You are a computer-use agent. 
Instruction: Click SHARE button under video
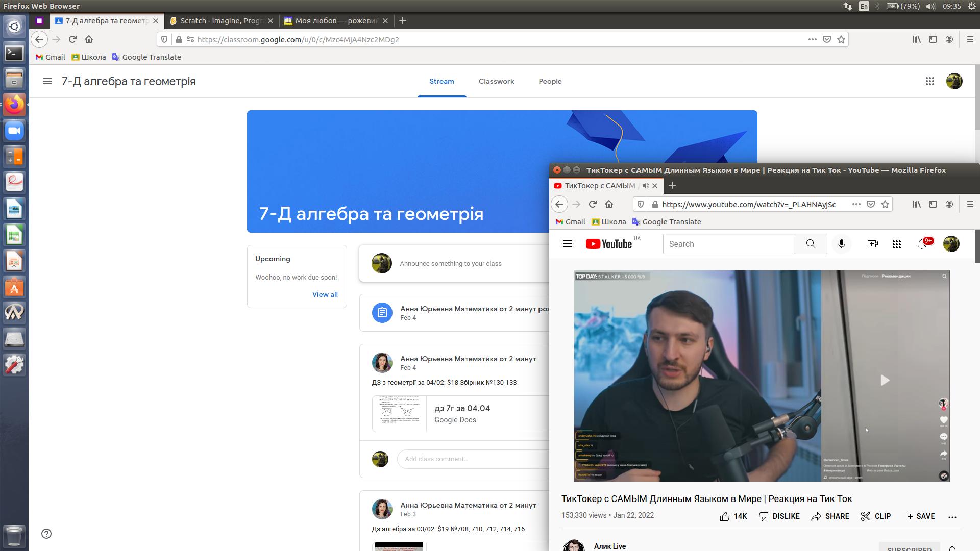pyautogui.click(x=830, y=516)
